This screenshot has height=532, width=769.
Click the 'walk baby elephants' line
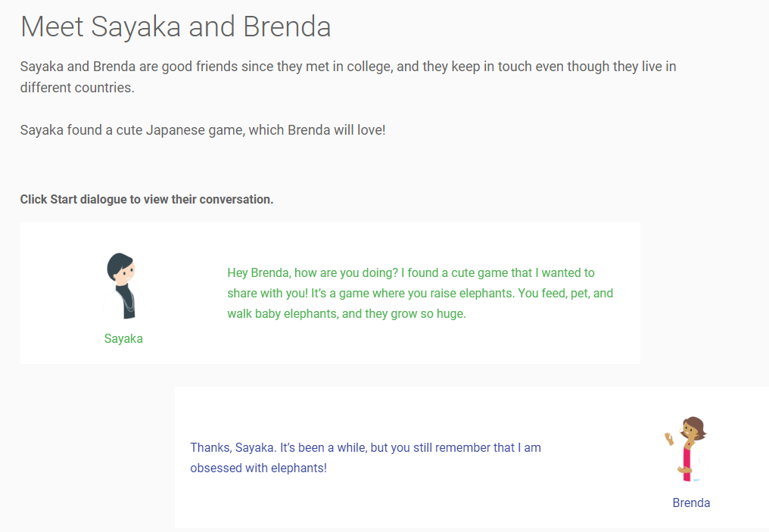[x=347, y=314]
